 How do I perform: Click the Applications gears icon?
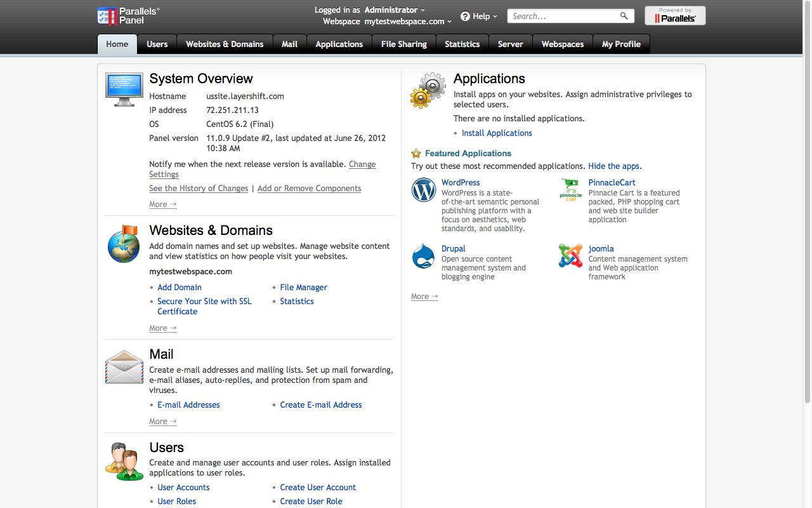pyautogui.click(x=428, y=90)
